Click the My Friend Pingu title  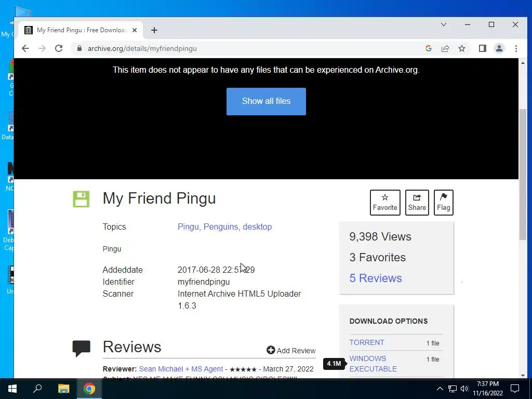[159, 198]
